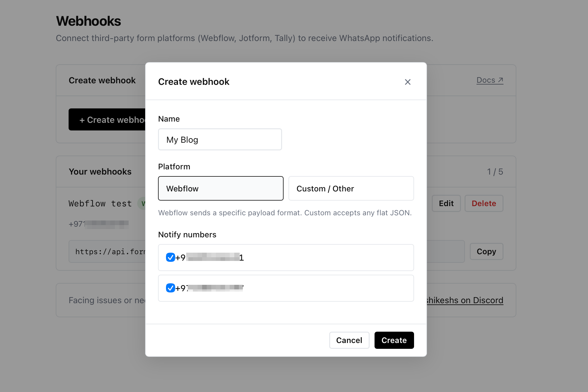
Task: Click the masked phone number under Webflow test
Action: click(98, 224)
